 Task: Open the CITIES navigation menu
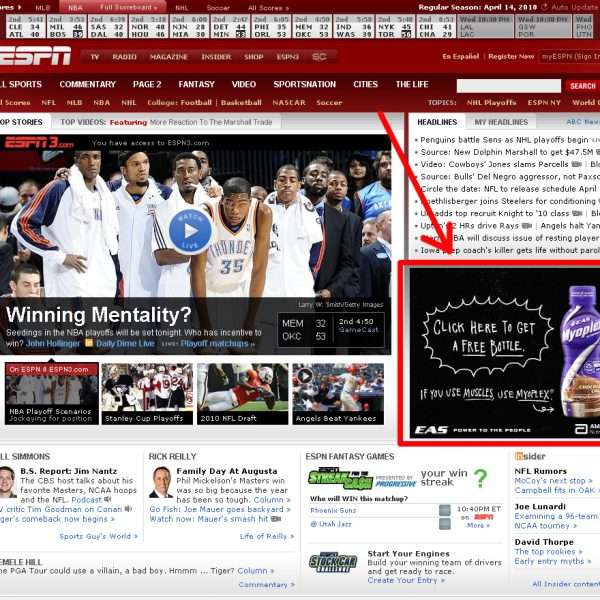click(365, 85)
